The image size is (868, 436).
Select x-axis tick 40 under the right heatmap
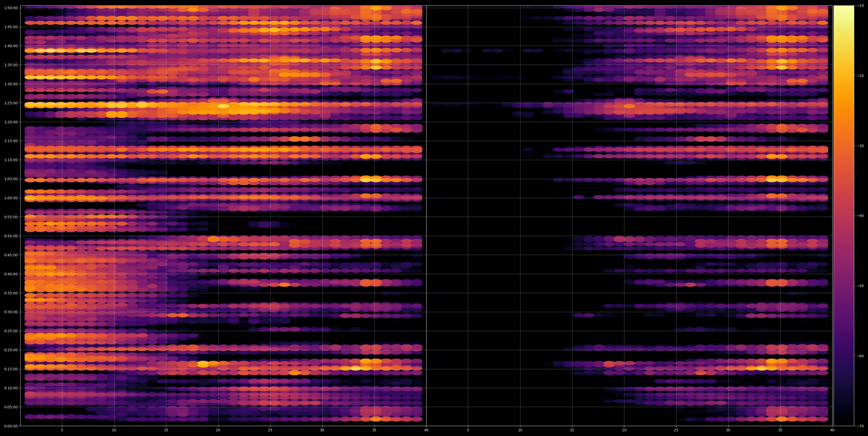pyautogui.click(x=832, y=430)
